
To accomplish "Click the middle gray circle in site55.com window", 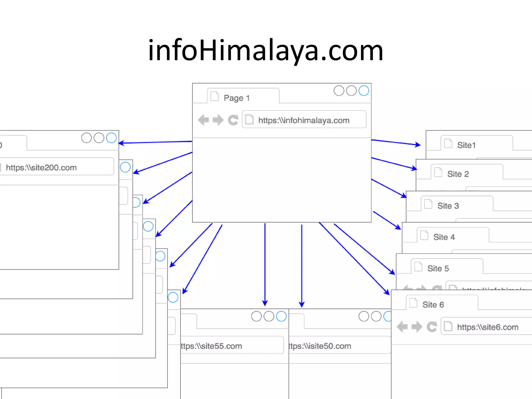I will [269, 316].
